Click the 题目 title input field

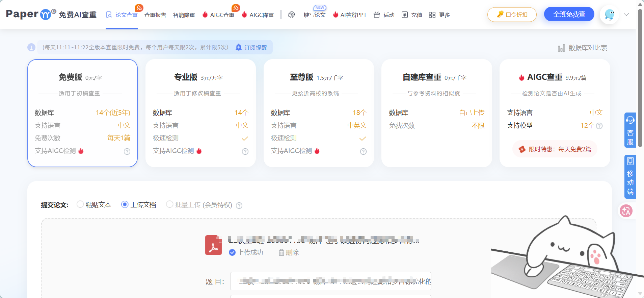pyautogui.click(x=331, y=281)
